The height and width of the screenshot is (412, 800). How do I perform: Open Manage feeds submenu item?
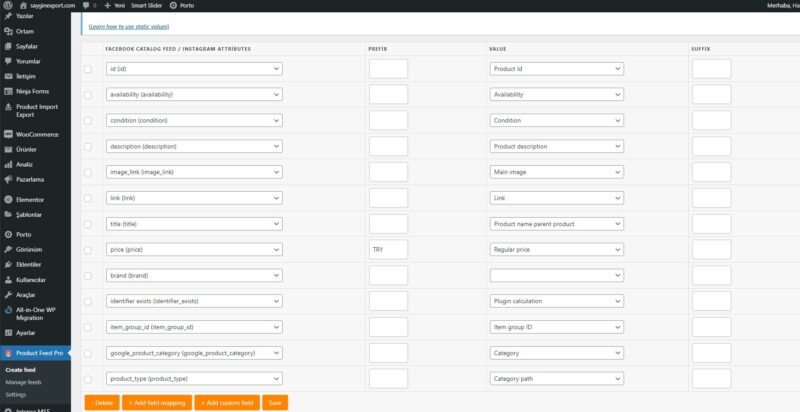click(x=23, y=382)
